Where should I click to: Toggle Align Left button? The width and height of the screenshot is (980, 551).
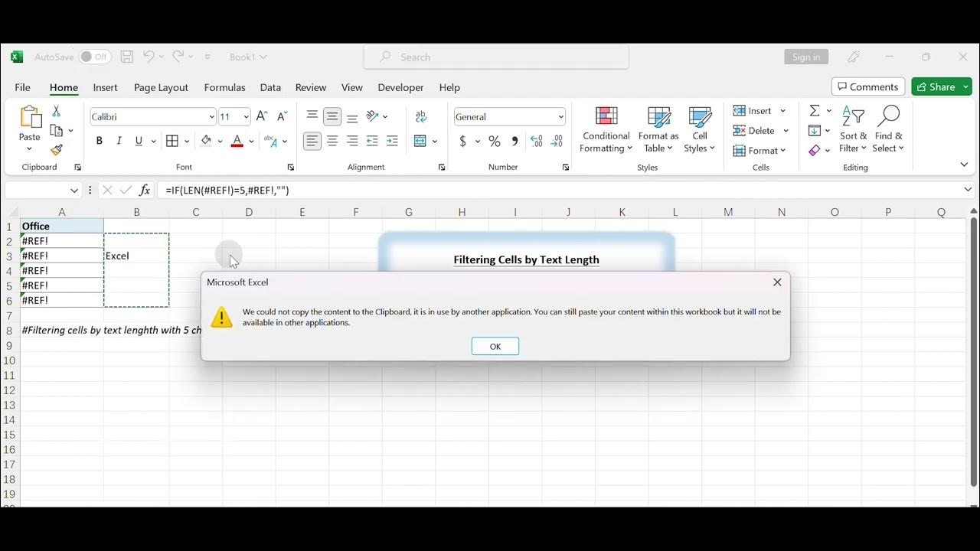(x=312, y=141)
